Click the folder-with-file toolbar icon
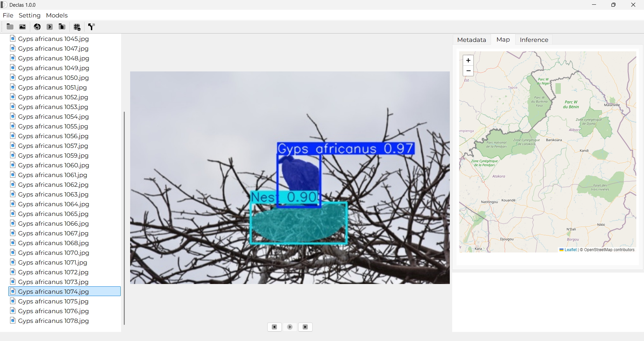 [x=62, y=27]
